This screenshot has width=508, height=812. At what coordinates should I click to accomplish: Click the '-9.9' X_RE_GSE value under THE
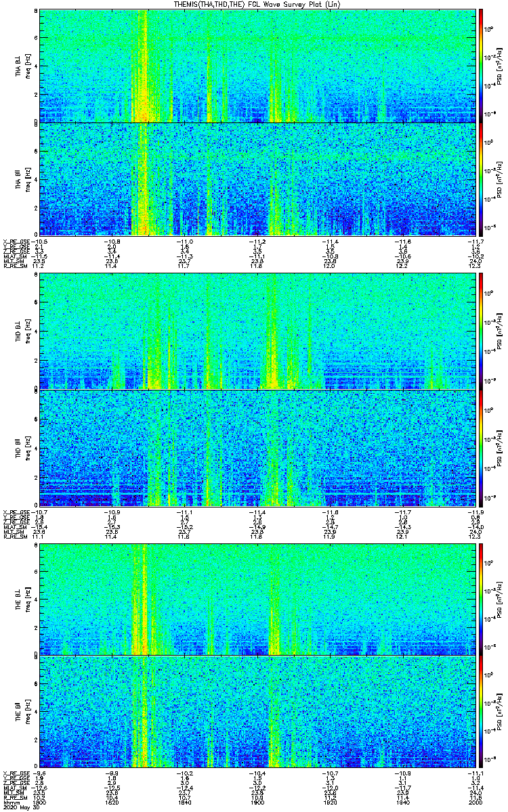pos(112,773)
